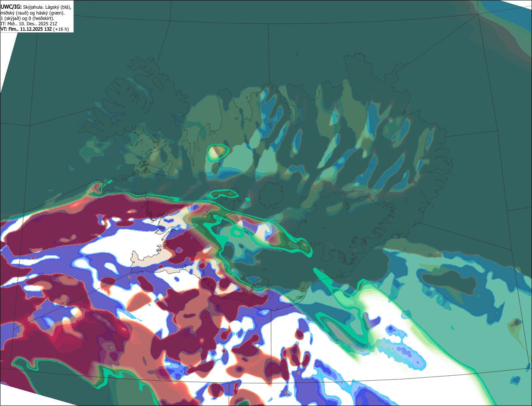Image resolution: width=532 pixels, height=406 pixels.
Task: Click the '0 (heiðskírt).' legend text
Action: pos(41,19)
